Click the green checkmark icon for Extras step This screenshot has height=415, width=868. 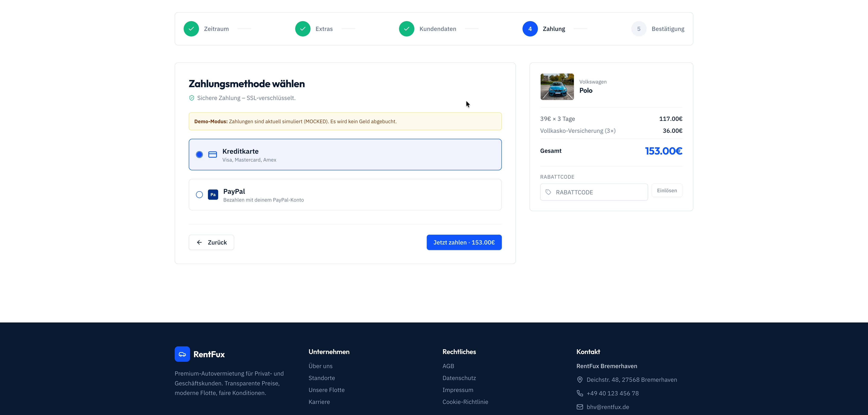(303, 29)
